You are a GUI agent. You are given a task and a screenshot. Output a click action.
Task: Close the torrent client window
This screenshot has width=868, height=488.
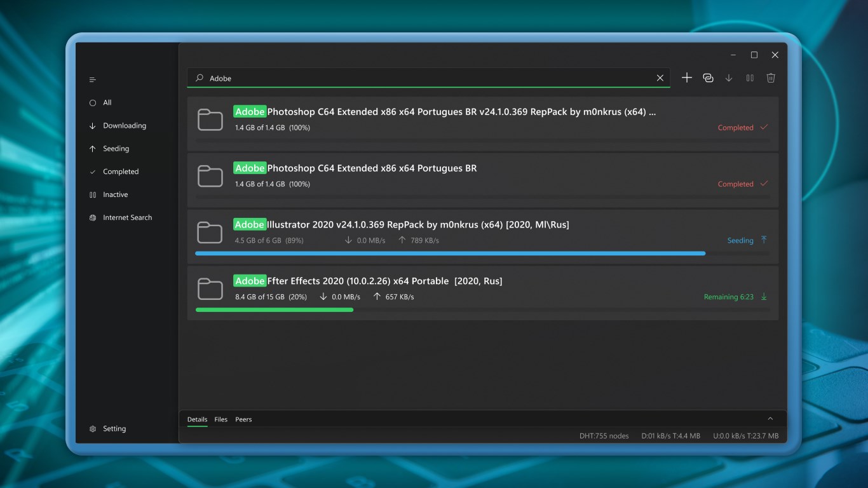(775, 55)
